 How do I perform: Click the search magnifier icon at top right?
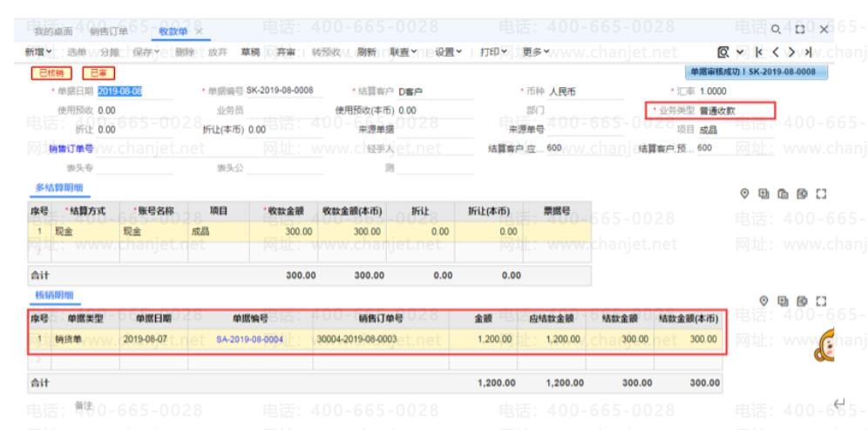(x=776, y=30)
